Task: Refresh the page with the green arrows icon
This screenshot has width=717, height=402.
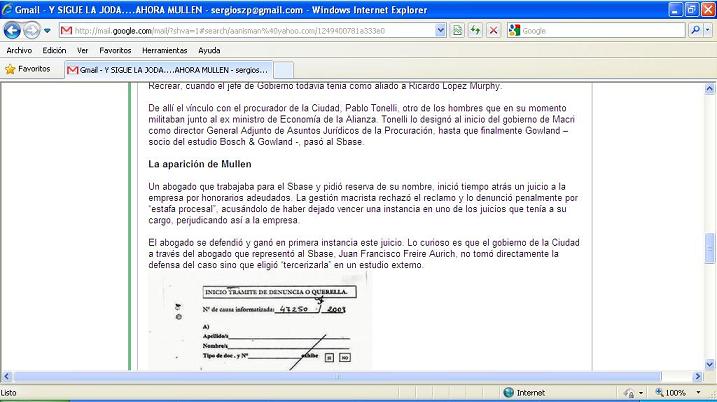Action: tap(475, 31)
